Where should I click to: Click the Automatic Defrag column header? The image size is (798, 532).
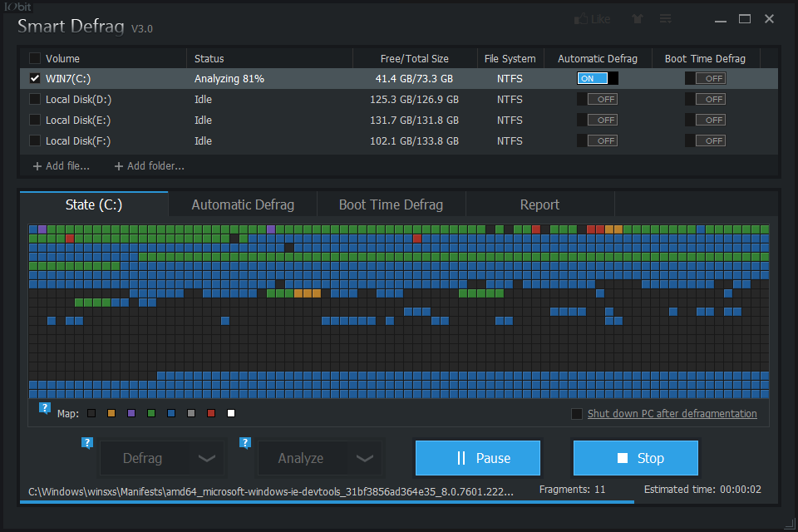coord(598,58)
